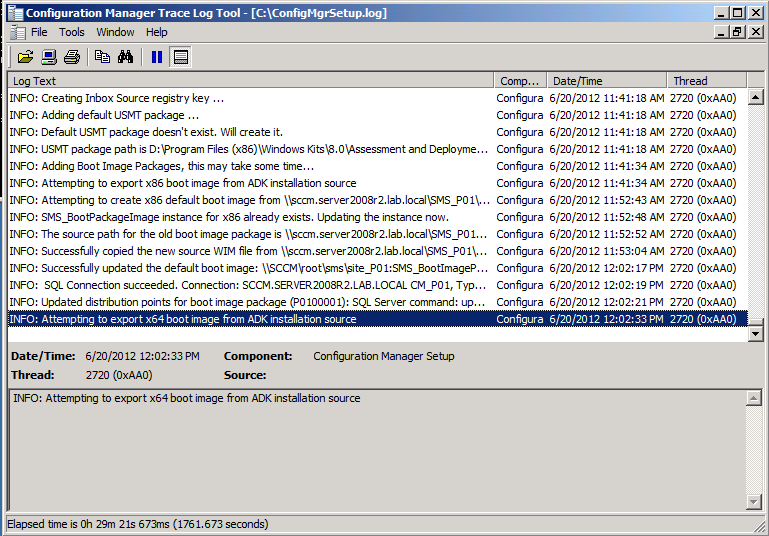The height and width of the screenshot is (536, 769).
Task: Click the log list scroll down arrow
Action: [755, 334]
